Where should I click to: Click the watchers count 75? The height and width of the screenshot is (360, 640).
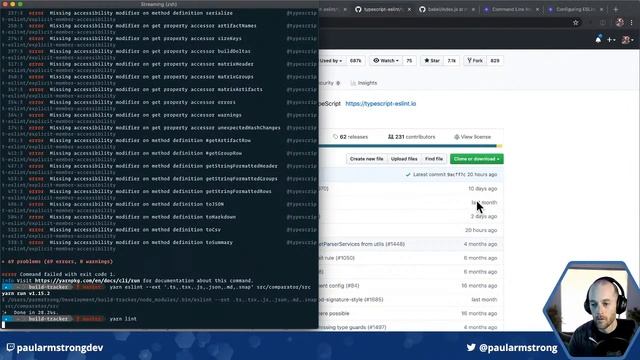[409, 60]
